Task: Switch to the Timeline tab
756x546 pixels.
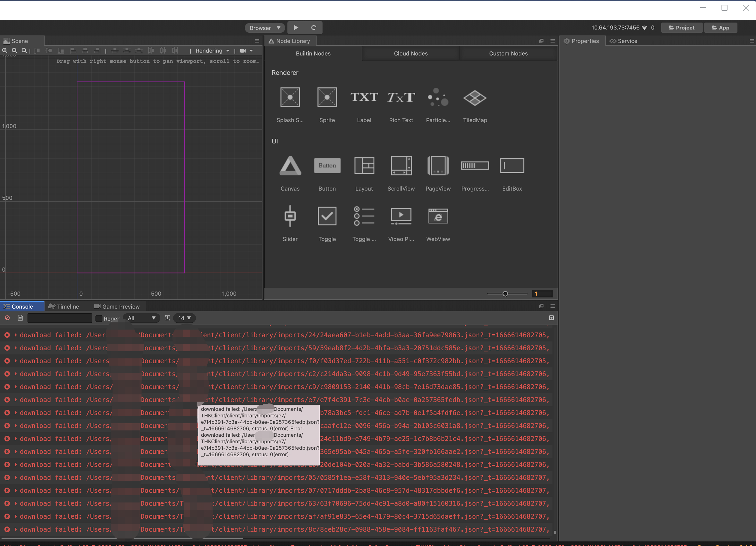Action: click(64, 306)
